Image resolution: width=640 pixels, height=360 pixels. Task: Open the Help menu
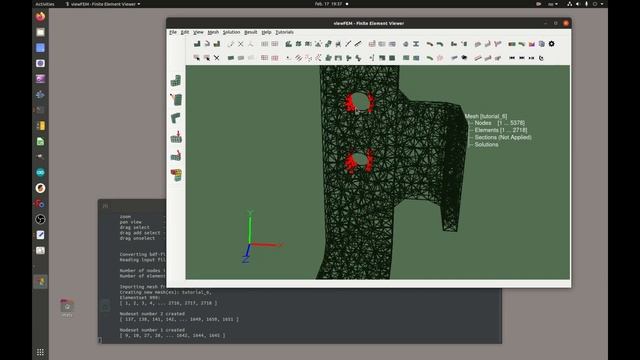[266, 32]
